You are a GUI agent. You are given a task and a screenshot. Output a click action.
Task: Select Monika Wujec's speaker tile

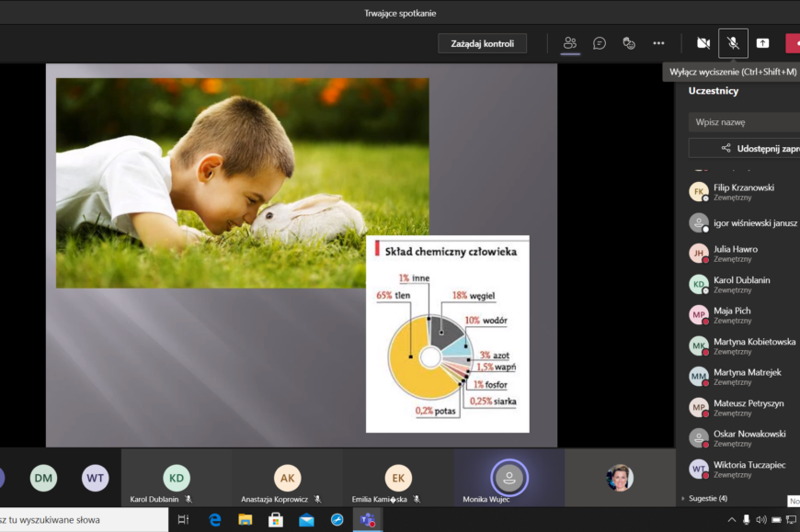509,478
